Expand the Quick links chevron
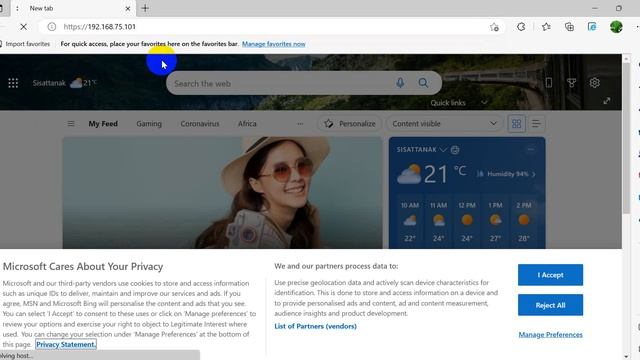The width and height of the screenshot is (640, 360). pos(484,102)
